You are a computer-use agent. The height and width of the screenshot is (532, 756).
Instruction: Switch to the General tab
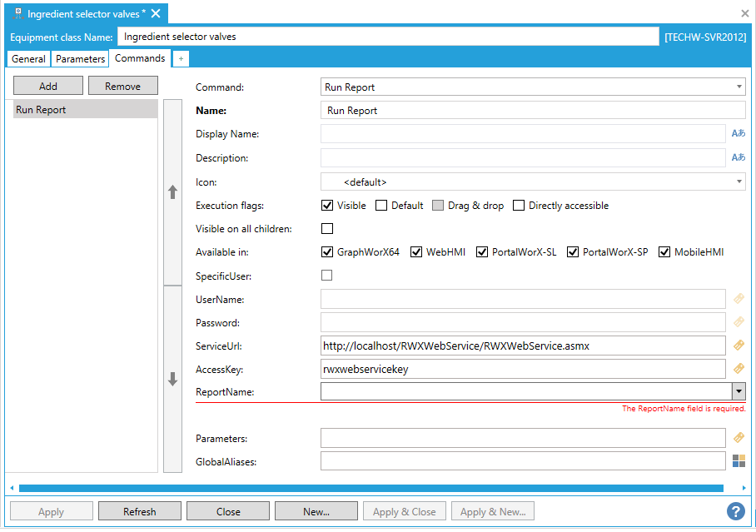28,59
